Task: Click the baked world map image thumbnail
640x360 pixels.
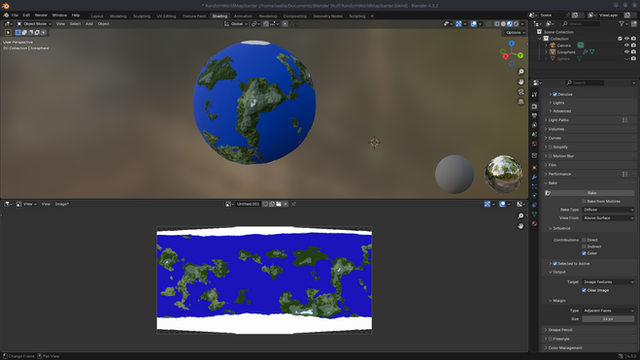Action: pos(264,280)
